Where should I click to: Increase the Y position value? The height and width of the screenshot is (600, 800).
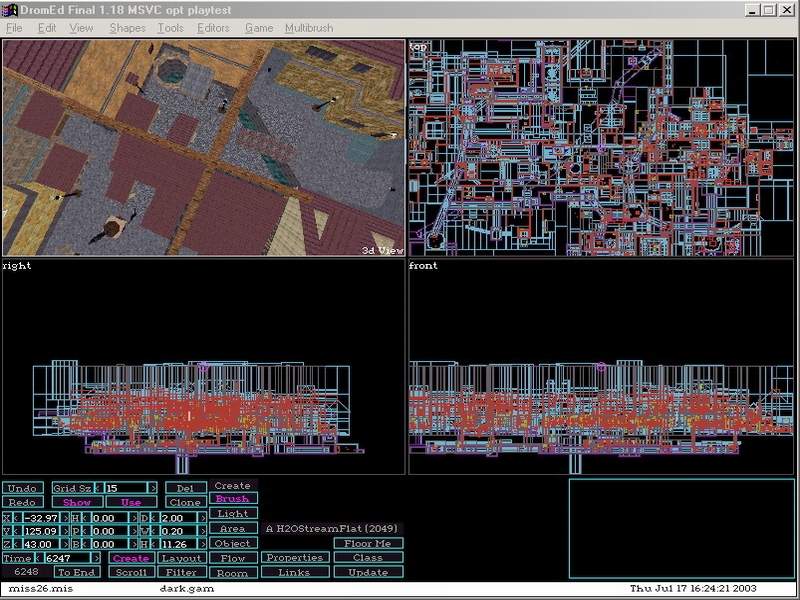66,531
